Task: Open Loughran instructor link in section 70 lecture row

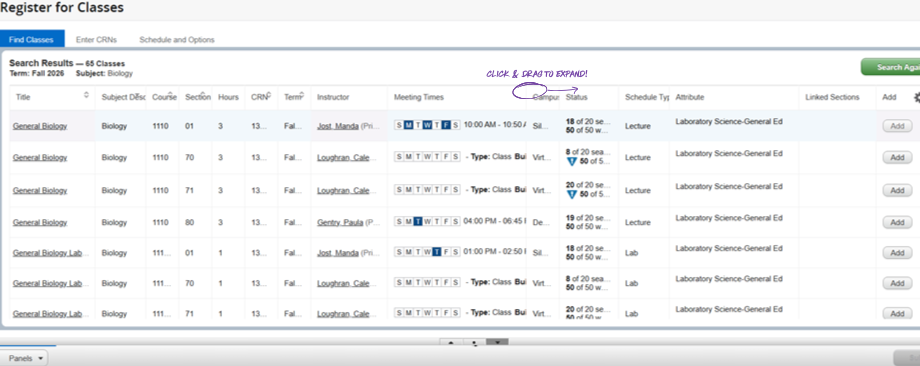Action: (343, 158)
